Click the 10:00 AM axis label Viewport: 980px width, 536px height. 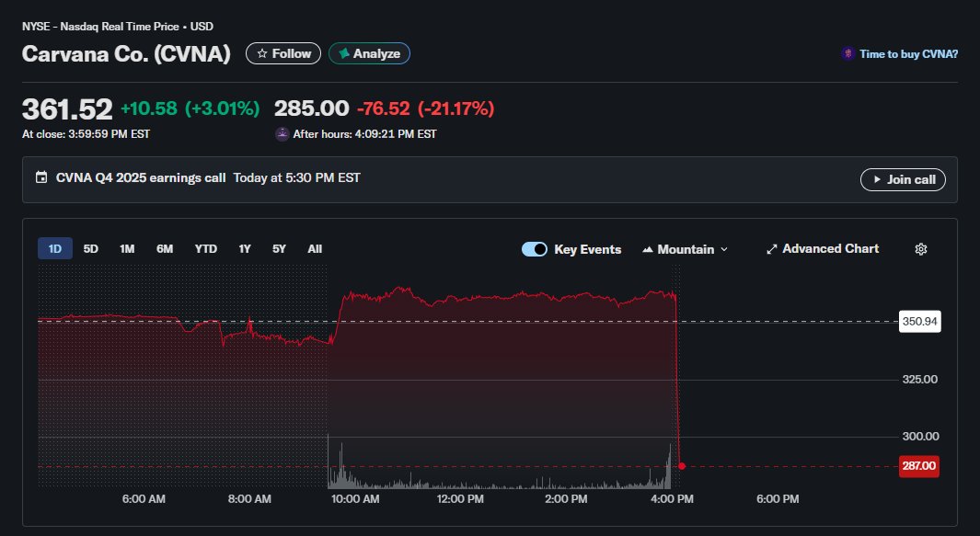tap(355, 499)
